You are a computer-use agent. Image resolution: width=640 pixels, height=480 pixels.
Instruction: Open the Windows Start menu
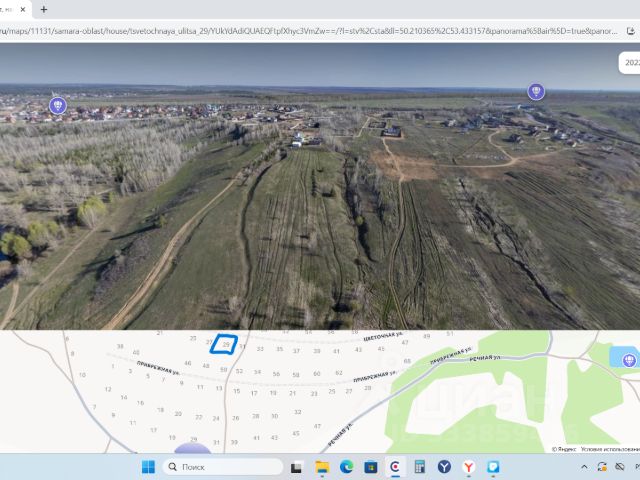point(148,467)
